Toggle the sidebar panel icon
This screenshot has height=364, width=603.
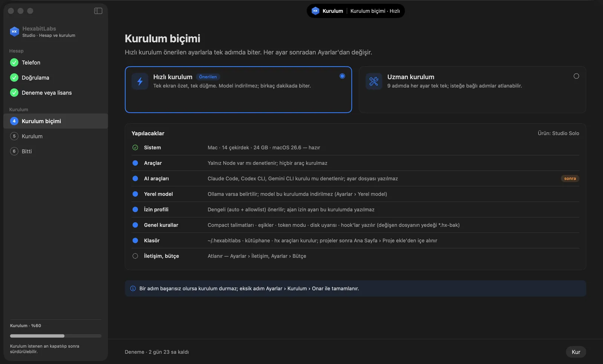98,11
